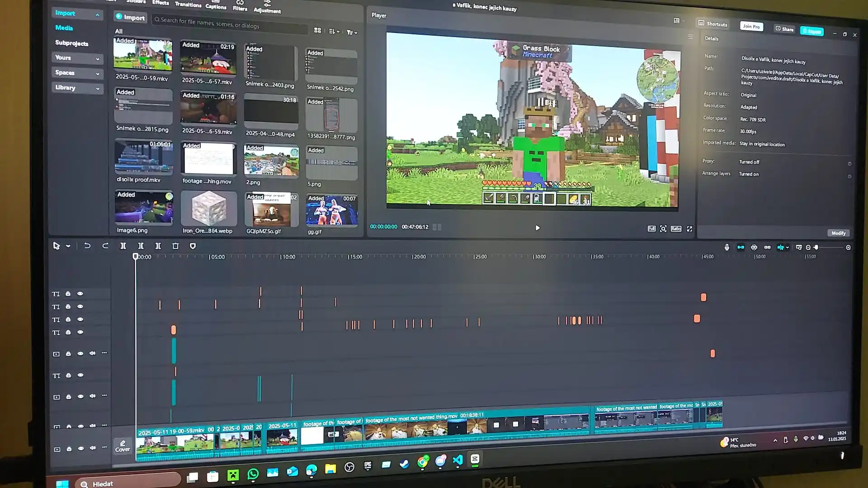Screen dimensions: 868x488
Task: Click the info icon next to Arrange layers
Action: (849, 176)
